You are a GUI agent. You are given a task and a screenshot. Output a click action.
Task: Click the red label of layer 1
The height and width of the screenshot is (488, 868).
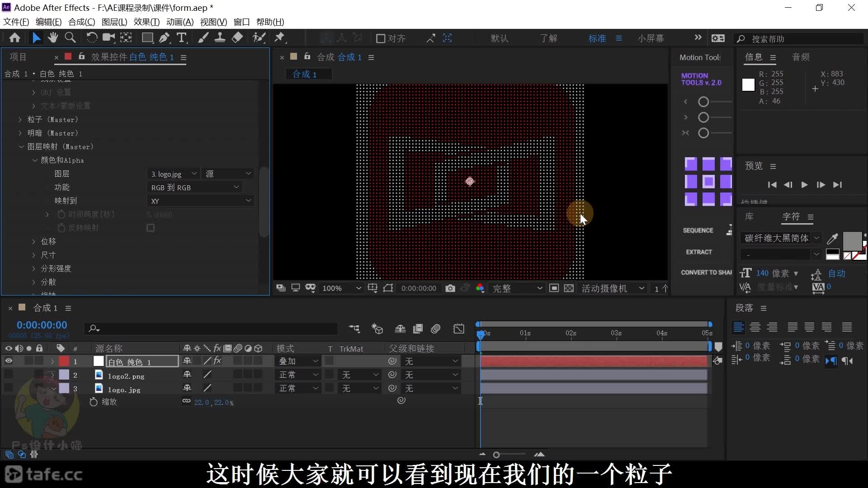(64, 361)
